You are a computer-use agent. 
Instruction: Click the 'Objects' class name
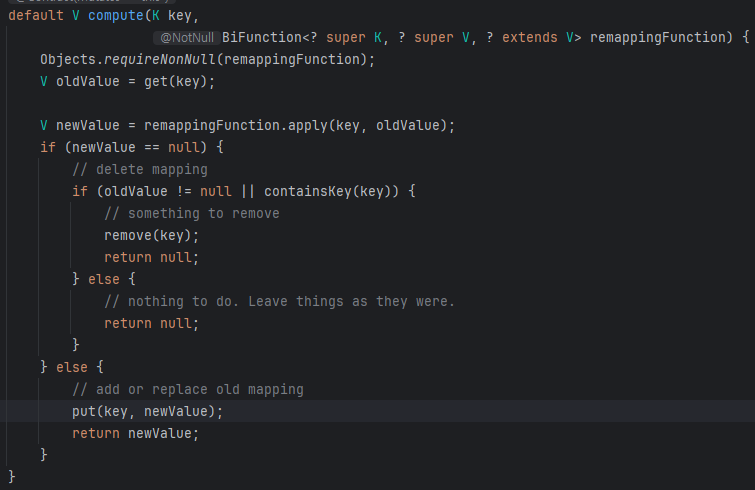pyautogui.click(x=68, y=59)
